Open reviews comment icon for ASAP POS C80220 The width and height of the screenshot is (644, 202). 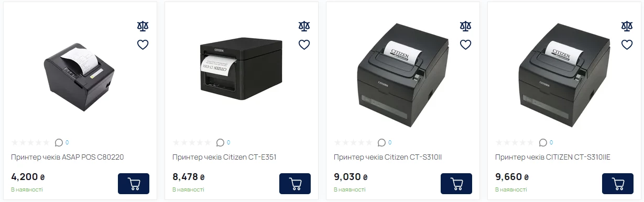click(59, 142)
